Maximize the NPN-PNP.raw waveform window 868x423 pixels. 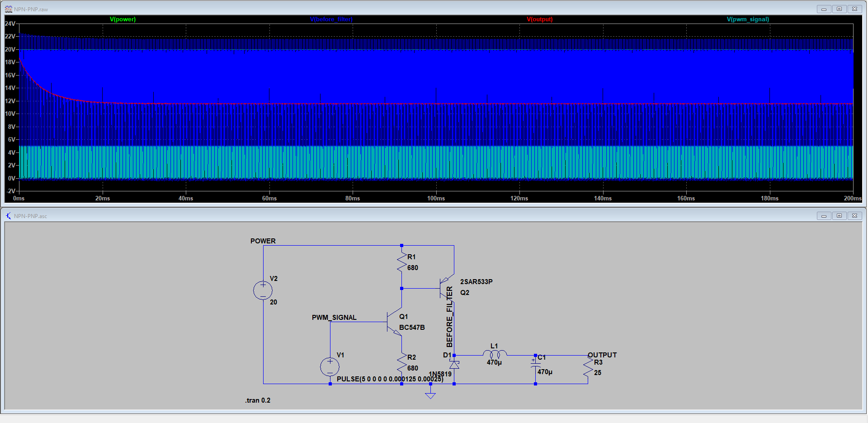point(839,9)
